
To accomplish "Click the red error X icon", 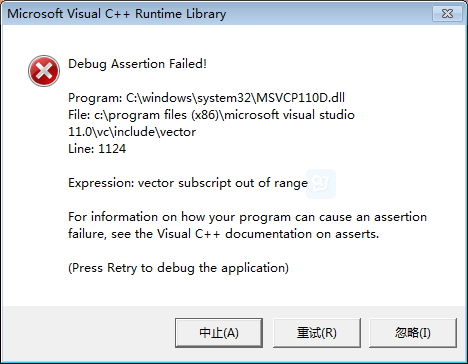I will tap(44, 71).
